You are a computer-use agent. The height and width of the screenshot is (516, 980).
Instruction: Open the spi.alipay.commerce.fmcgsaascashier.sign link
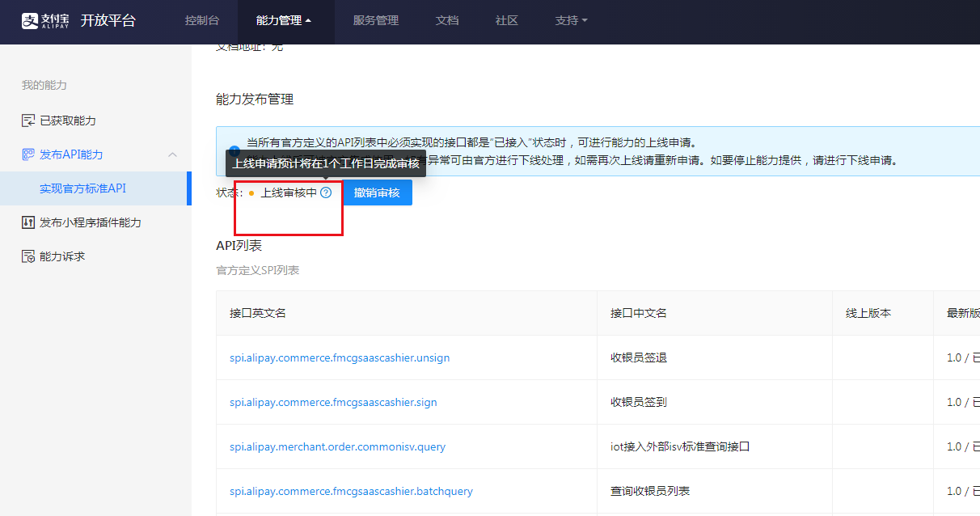333,402
